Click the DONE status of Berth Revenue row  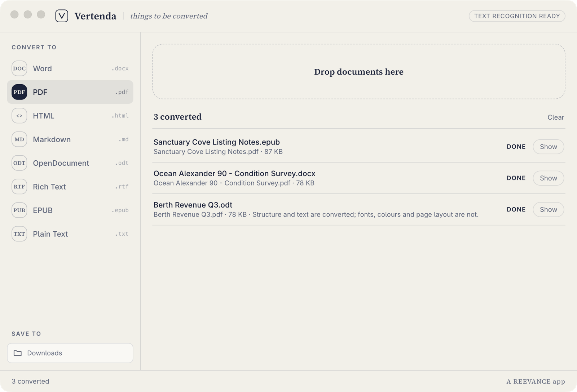(516, 209)
